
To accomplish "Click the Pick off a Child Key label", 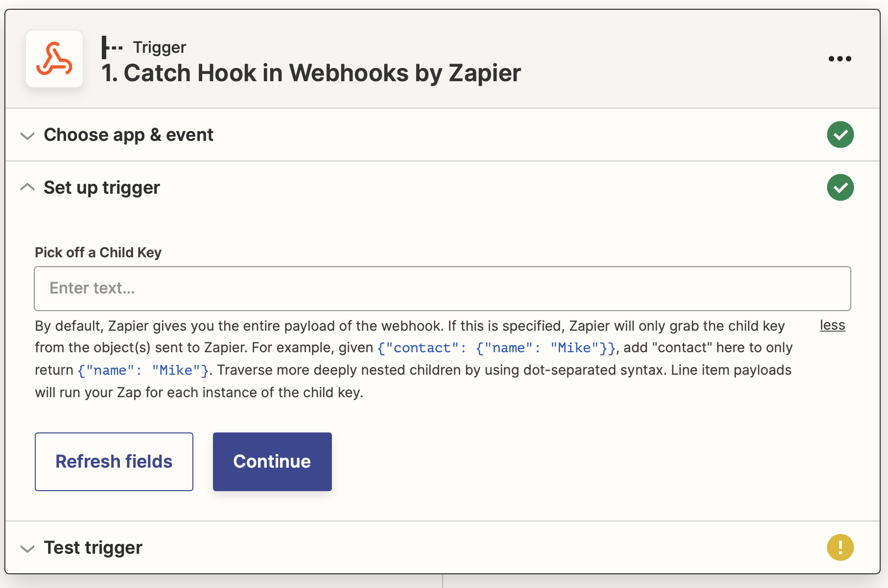I will pyautogui.click(x=98, y=252).
